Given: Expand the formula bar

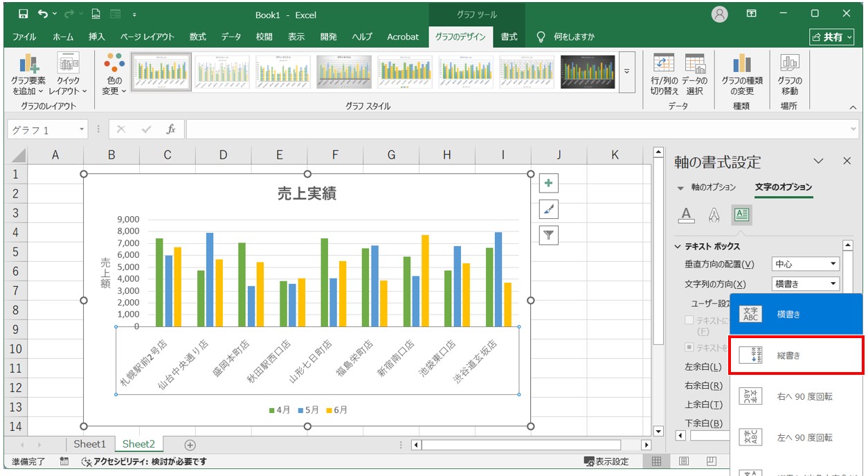Looking at the screenshot, I should coord(853,130).
